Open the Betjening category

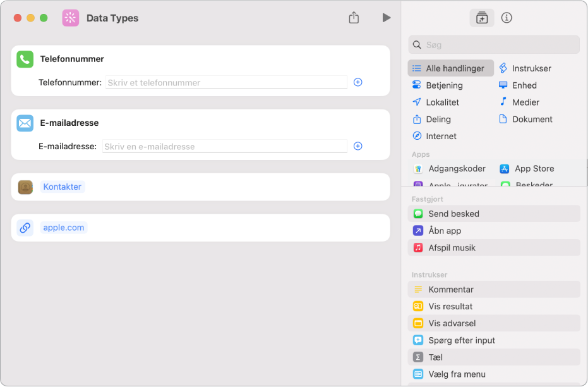tap(438, 85)
